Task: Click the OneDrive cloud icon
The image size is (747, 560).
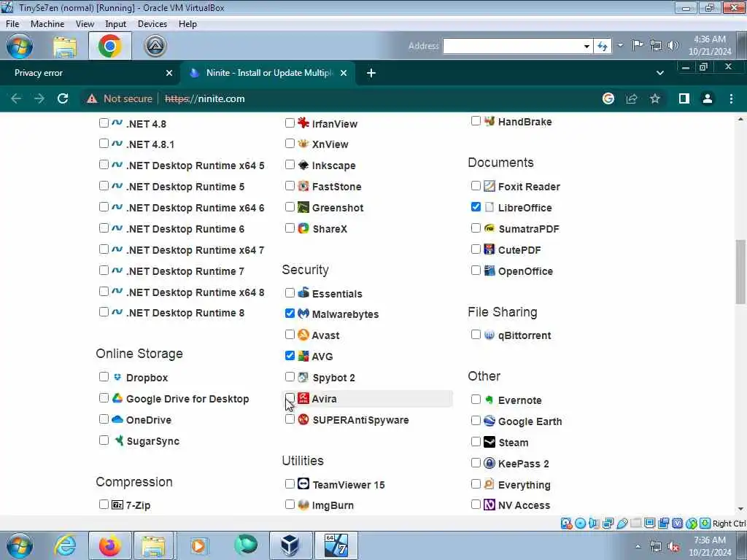Action: (117, 419)
